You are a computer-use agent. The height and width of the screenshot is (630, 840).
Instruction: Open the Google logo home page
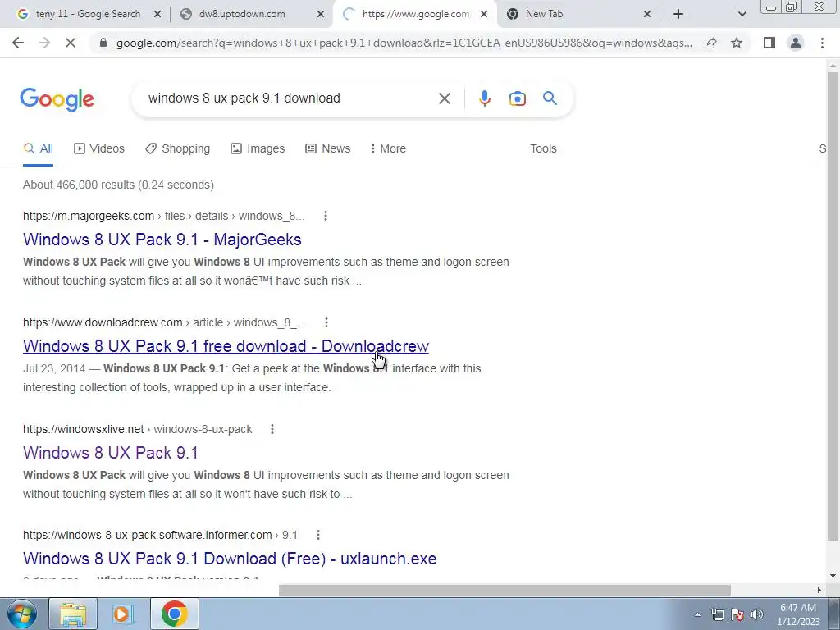[57, 99]
